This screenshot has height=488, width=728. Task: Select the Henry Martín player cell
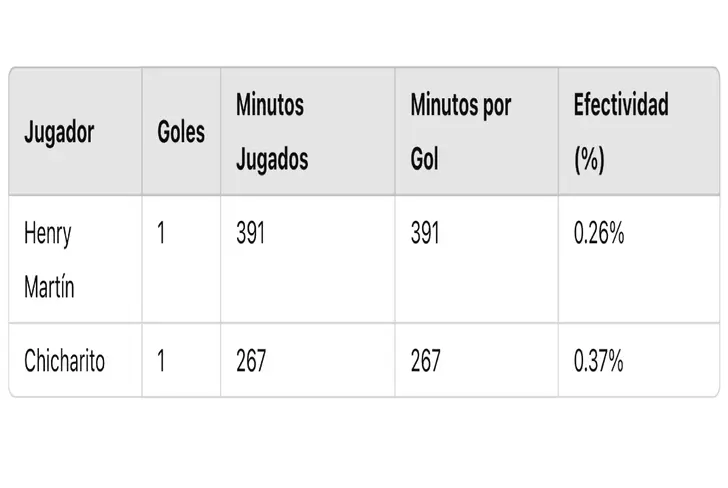click(x=49, y=260)
